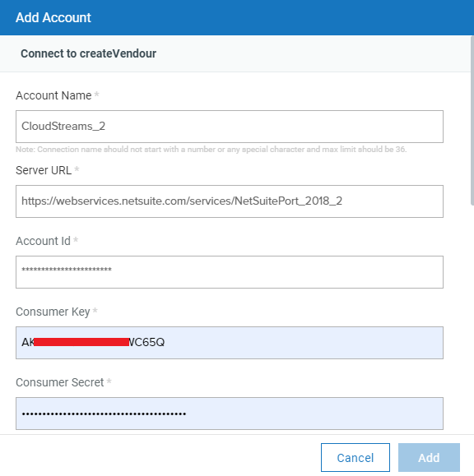Select the Consumer Key text box
The width and height of the screenshot is (474, 476).
point(230,343)
